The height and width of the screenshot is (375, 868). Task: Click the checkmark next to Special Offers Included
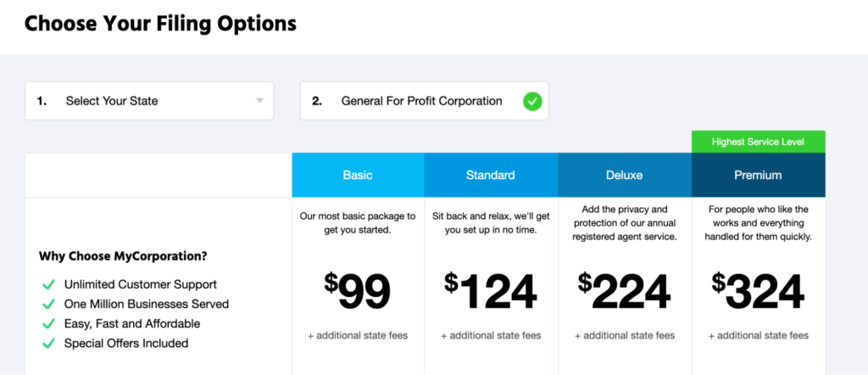click(x=48, y=344)
